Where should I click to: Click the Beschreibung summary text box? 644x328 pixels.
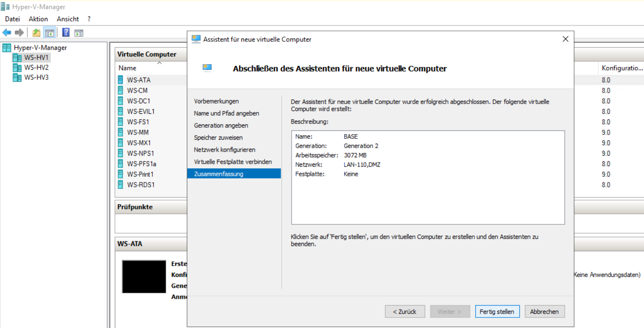(428, 177)
